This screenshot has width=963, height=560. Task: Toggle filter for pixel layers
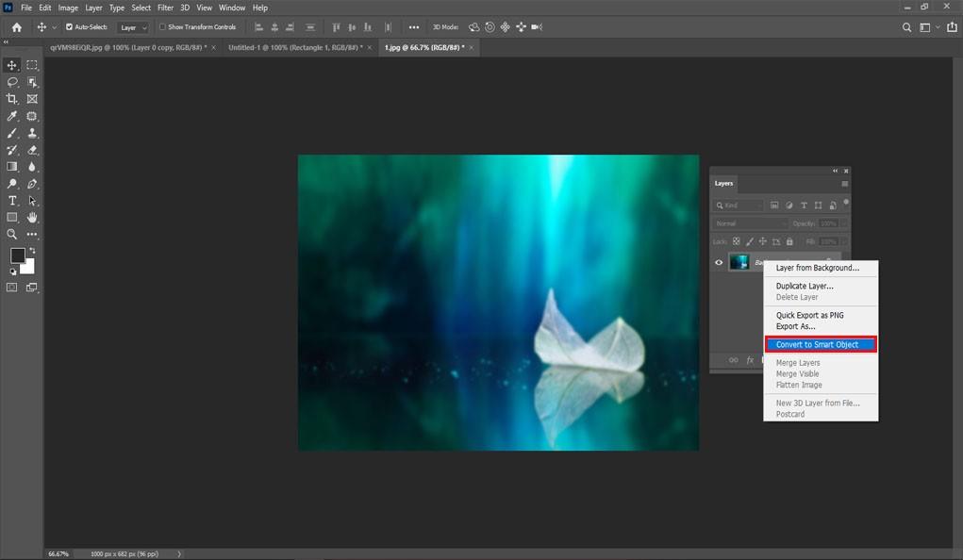tap(774, 206)
